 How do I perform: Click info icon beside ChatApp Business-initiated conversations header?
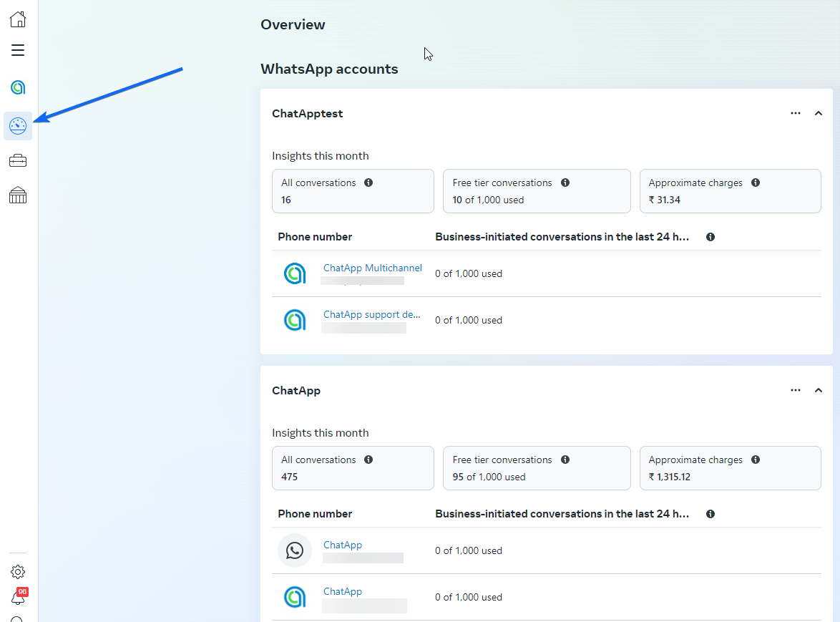tap(710, 514)
